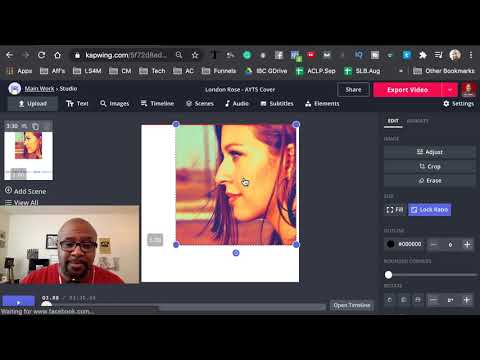Open the Apps bookmarks shortcut
The height and width of the screenshot is (360, 480).
19,71
